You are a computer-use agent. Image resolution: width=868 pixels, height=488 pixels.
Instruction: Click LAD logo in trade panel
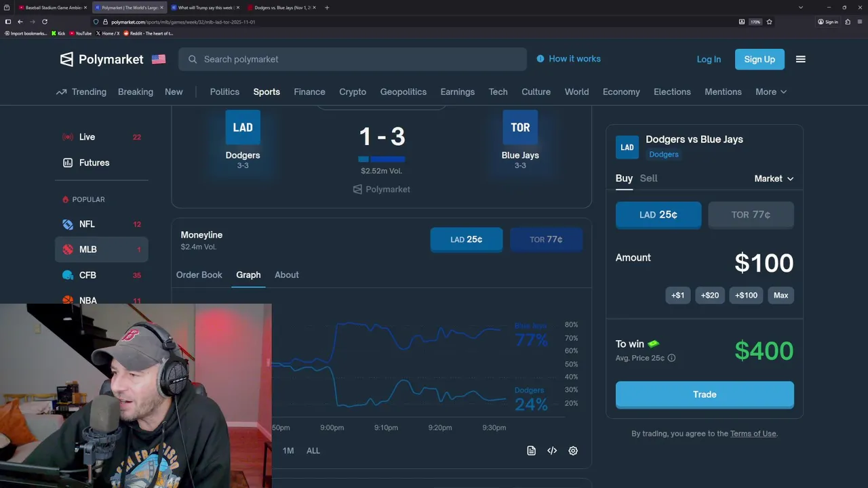click(627, 147)
